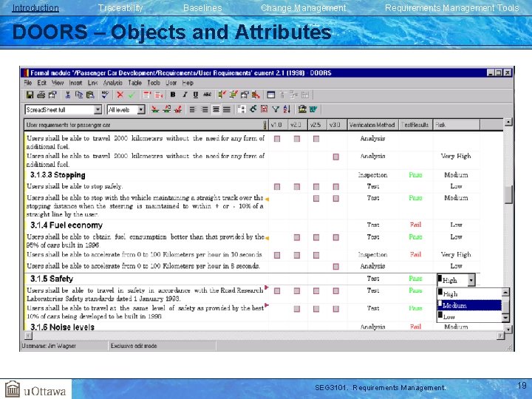
Task: Click the table window icon in toolbar
Action: pyautogui.click(x=270, y=95)
